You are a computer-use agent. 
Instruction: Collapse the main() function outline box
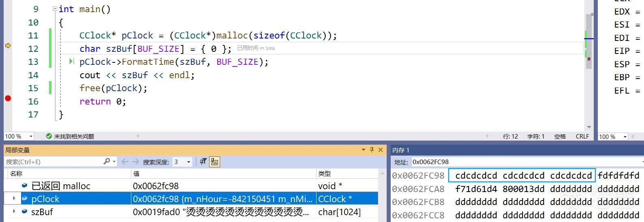click(55, 9)
